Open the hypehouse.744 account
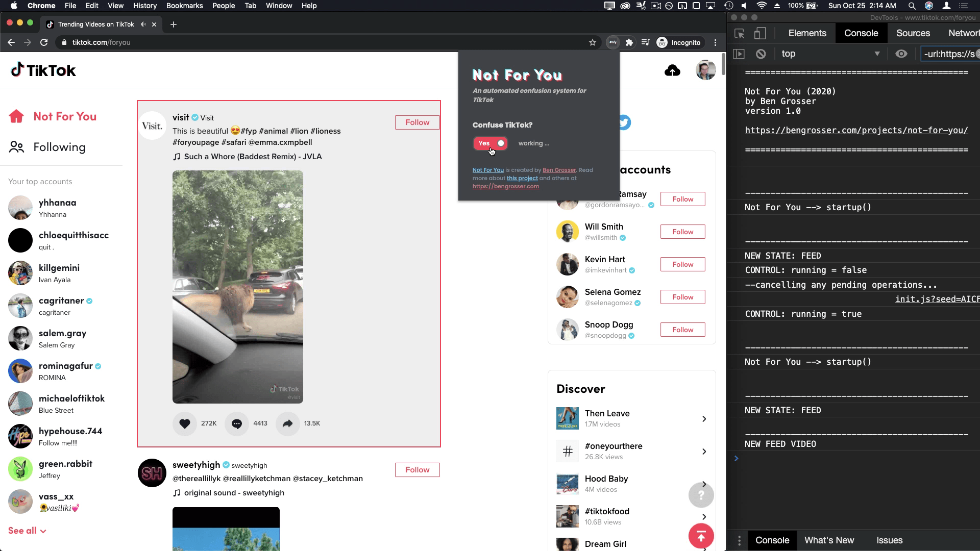 (x=55, y=436)
